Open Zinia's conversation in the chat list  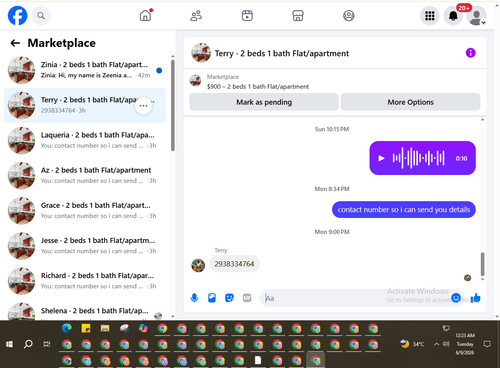85,70
